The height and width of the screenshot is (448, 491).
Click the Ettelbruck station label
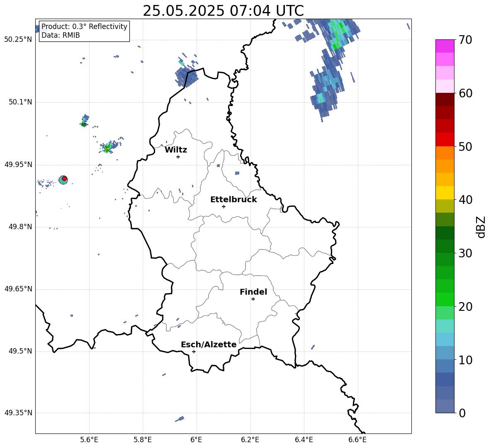point(233,200)
